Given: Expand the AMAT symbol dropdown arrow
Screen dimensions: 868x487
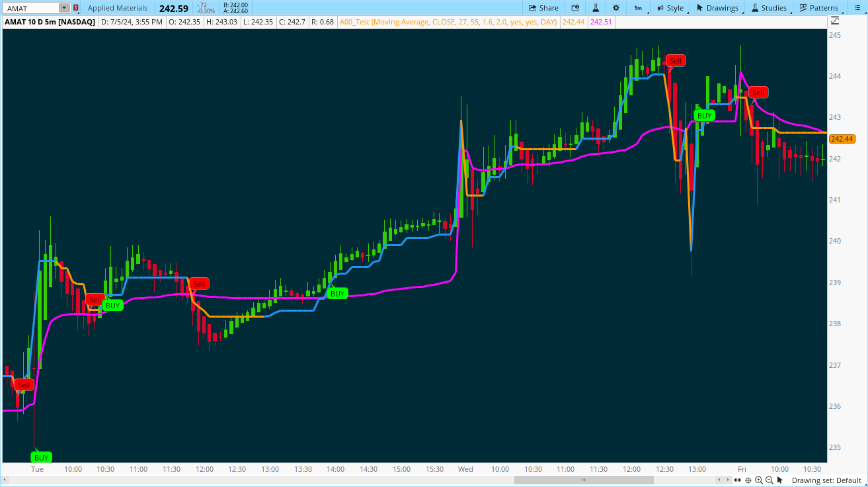Looking at the screenshot, I should pos(63,8).
